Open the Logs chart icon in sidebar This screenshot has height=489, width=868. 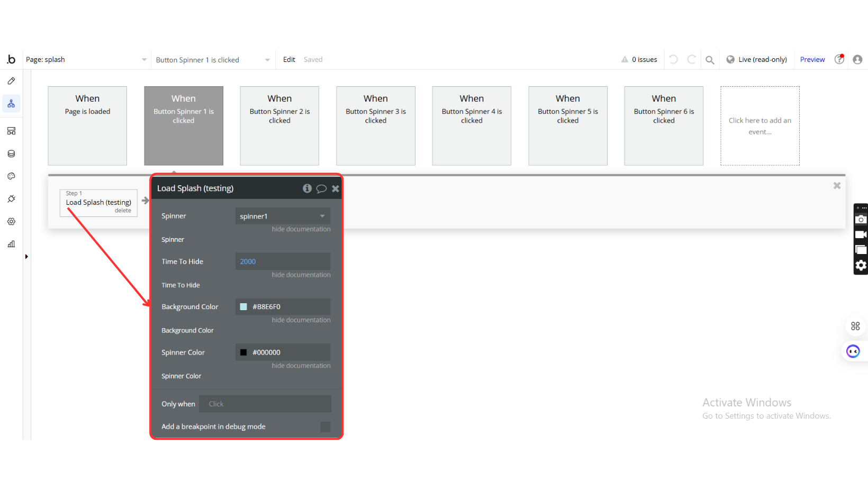click(x=11, y=244)
